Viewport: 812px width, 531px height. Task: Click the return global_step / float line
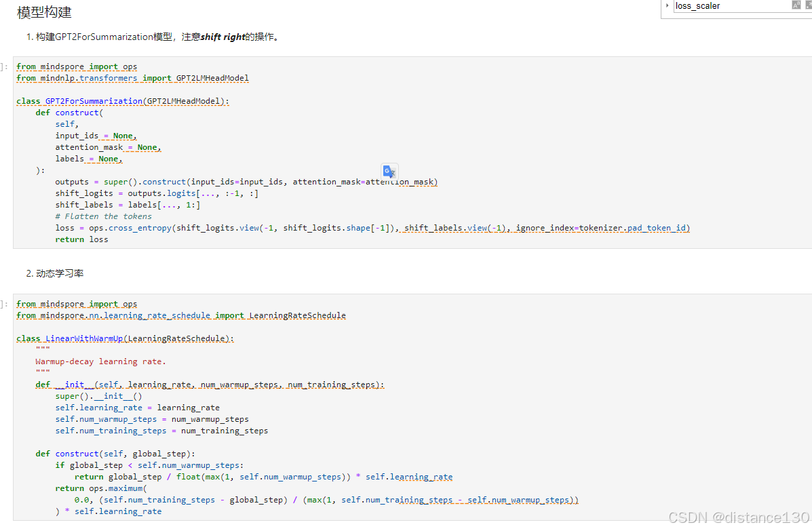click(x=264, y=477)
